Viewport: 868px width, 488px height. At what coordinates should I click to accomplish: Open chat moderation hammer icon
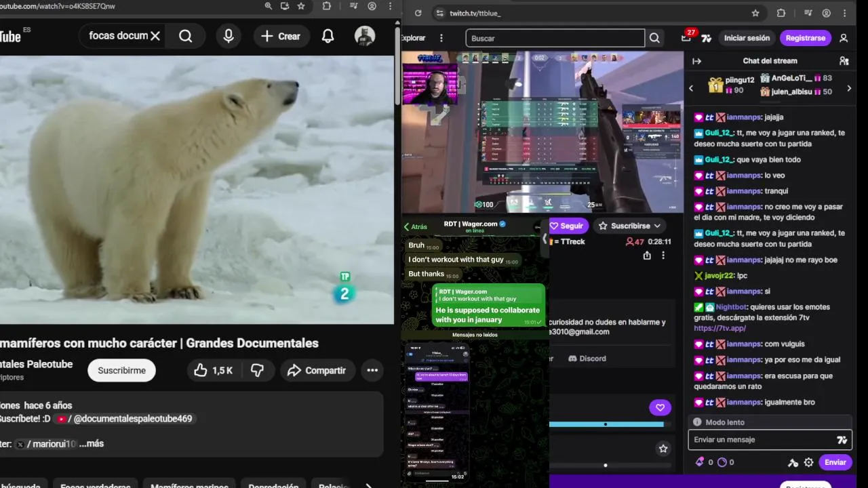click(x=793, y=462)
